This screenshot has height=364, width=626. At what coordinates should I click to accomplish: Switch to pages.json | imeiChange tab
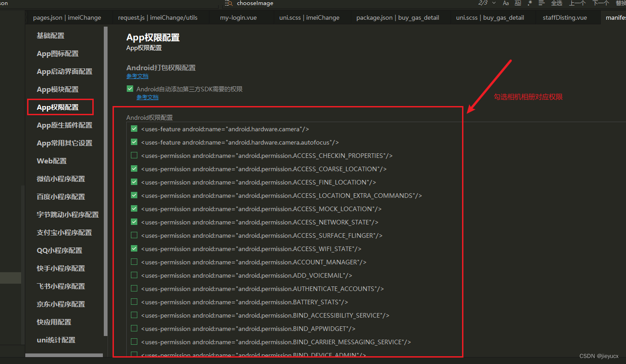coord(67,18)
